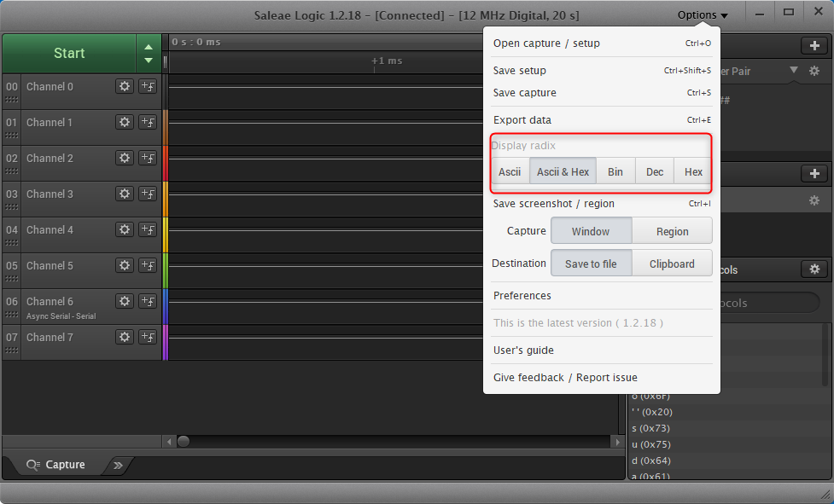Viewport: 834px width, 504px height.
Task: Set trigger on Channel 1
Action: click(148, 122)
